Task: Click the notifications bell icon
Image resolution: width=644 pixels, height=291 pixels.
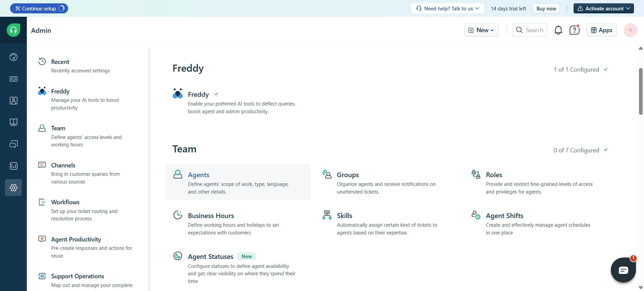Action: [558, 30]
